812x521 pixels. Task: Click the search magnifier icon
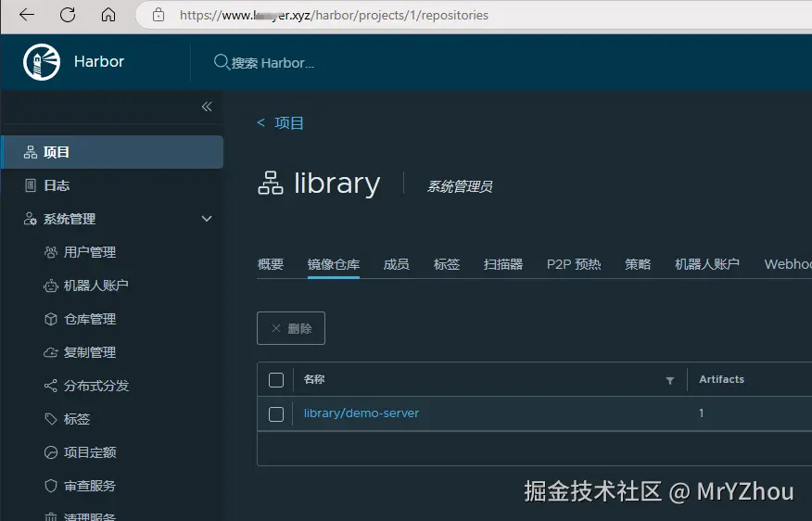[x=222, y=62]
